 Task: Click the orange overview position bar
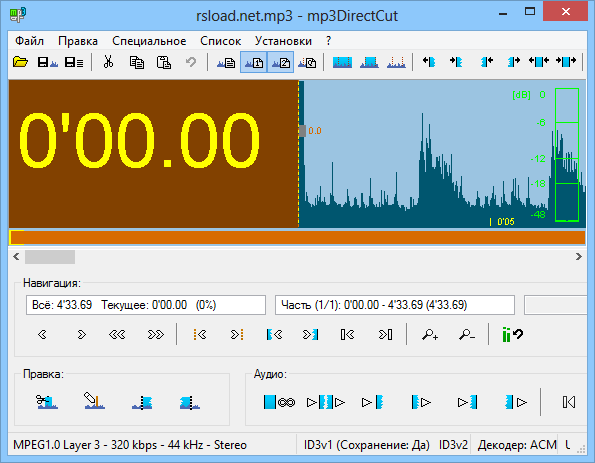(297, 238)
